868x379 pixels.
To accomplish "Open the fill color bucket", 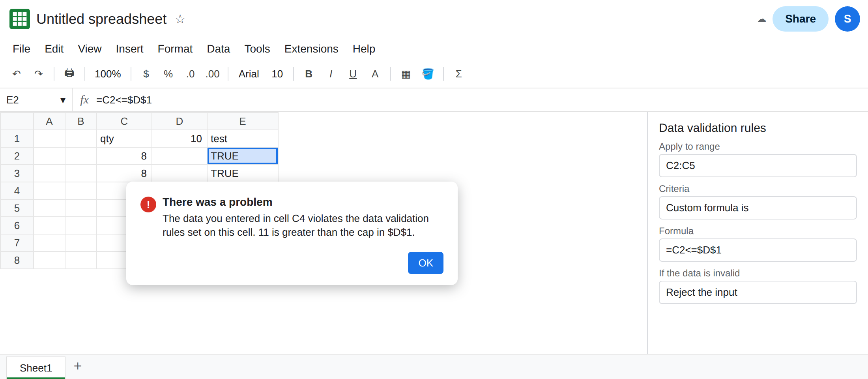I will [428, 74].
